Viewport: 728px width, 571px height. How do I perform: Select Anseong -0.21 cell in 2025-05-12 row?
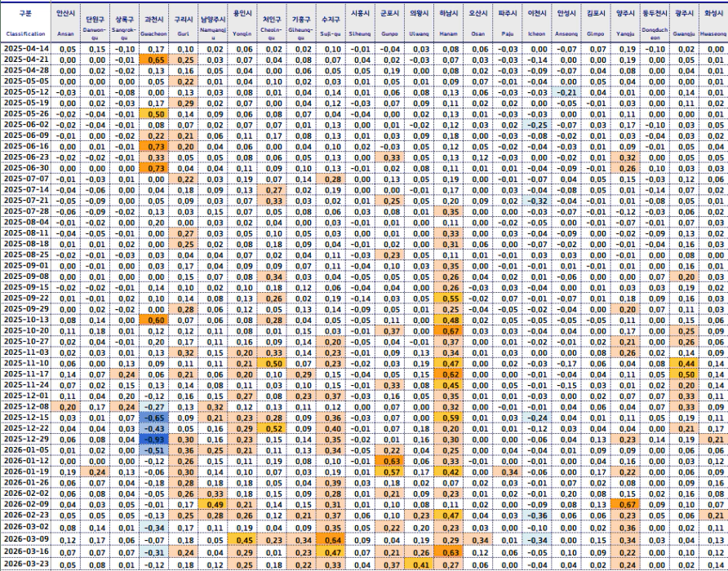coord(566,92)
